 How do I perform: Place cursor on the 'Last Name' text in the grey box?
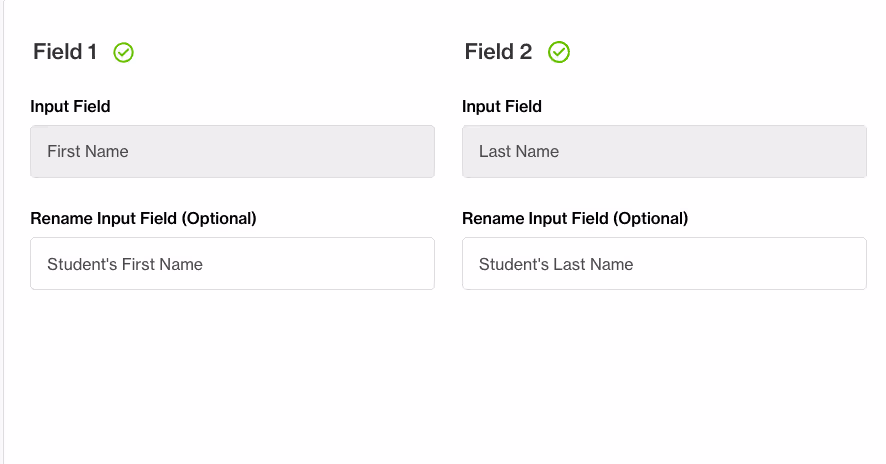(519, 151)
